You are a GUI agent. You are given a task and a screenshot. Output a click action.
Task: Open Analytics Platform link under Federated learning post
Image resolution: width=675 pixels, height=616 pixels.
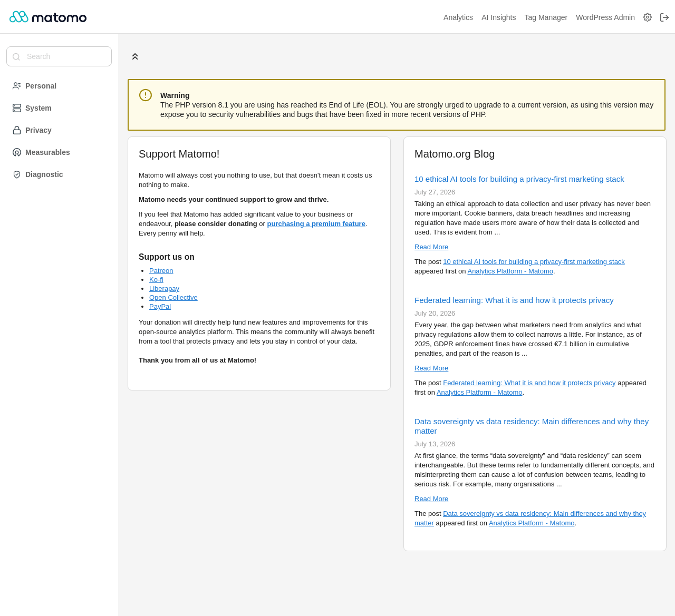click(x=479, y=393)
